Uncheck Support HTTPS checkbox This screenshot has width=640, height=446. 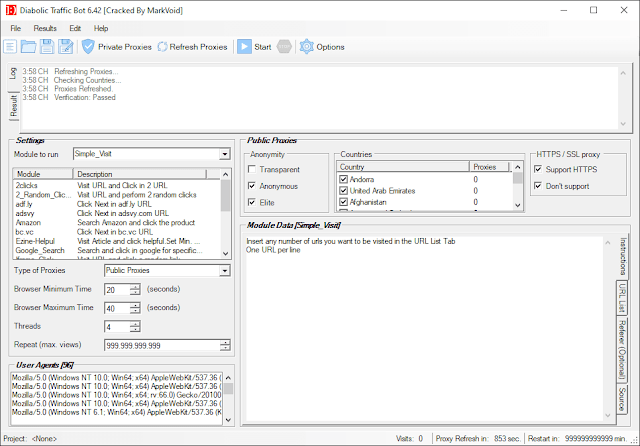(538, 169)
